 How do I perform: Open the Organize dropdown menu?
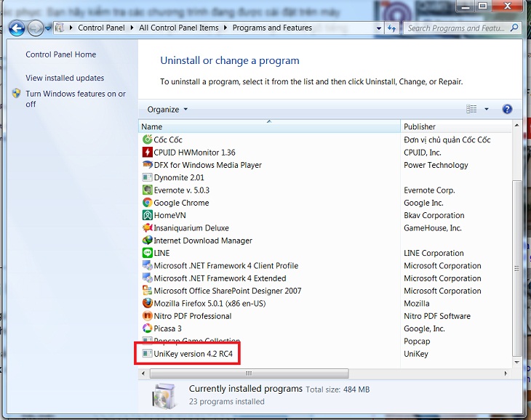(x=167, y=109)
